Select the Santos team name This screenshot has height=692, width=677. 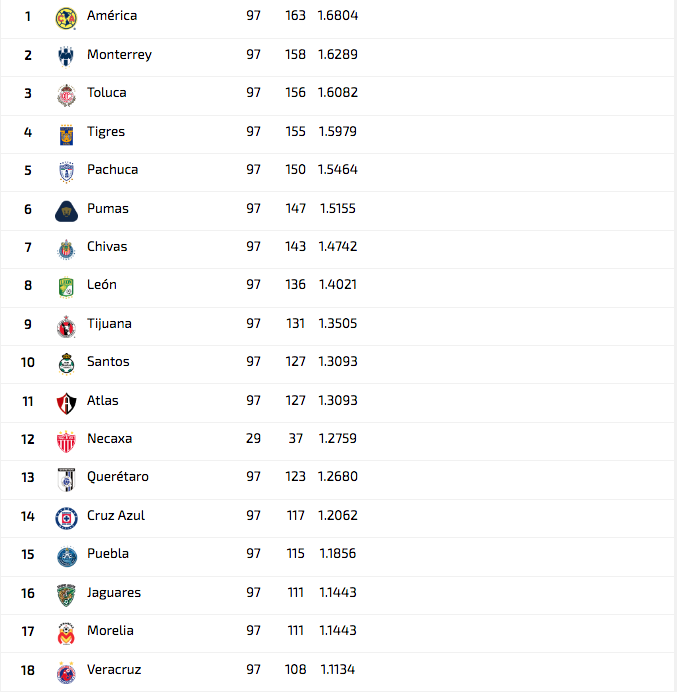coord(108,361)
